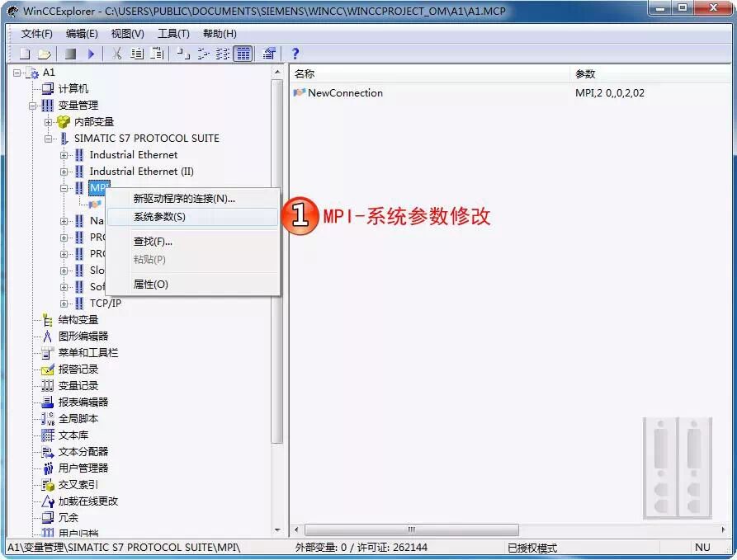The height and width of the screenshot is (560, 737).
Task: Select the 内部变量 yellow cubes icon
Action: click(x=64, y=122)
